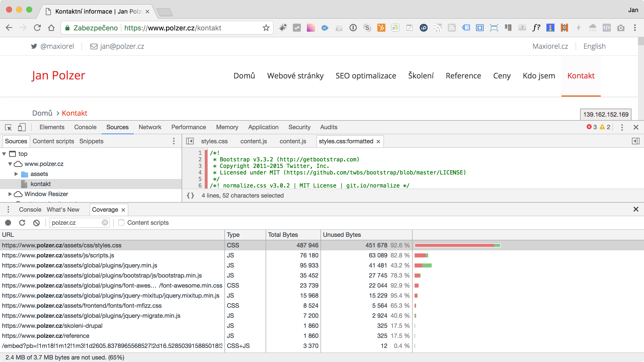Open the Content scripts tab
The height and width of the screenshot is (362, 644).
[x=53, y=141]
